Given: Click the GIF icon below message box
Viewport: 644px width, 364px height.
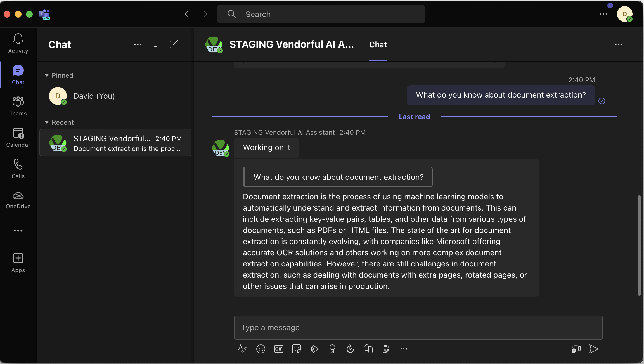Looking at the screenshot, I should [x=278, y=349].
